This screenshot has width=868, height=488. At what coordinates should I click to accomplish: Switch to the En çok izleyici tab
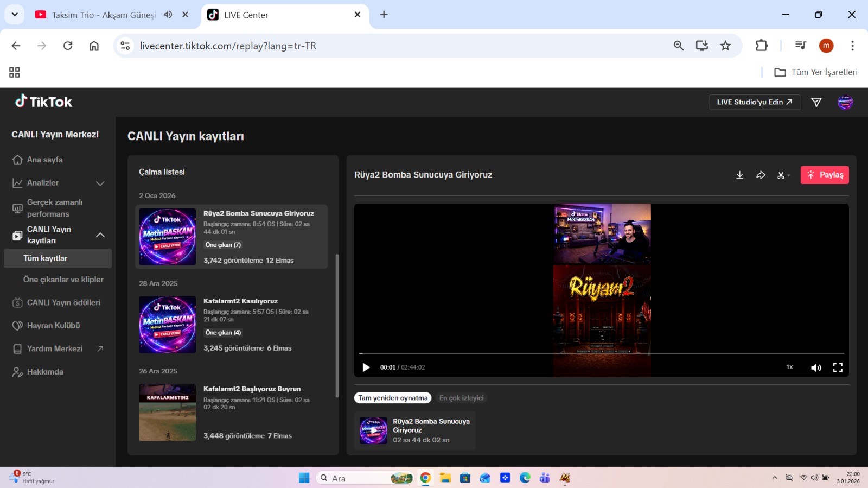pos(461,398)
